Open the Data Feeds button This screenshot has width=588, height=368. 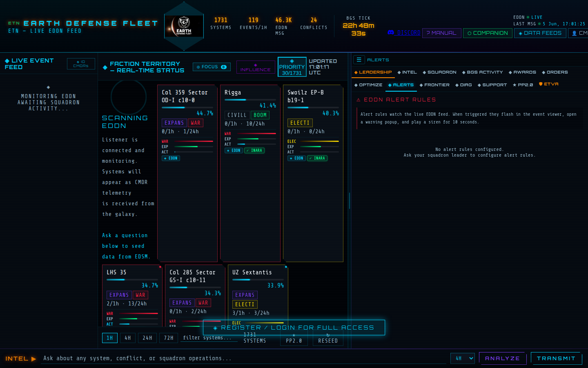540,33
